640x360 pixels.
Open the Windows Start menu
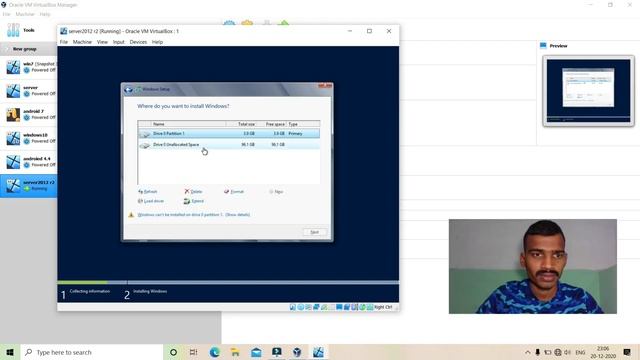tap(10, 352)
